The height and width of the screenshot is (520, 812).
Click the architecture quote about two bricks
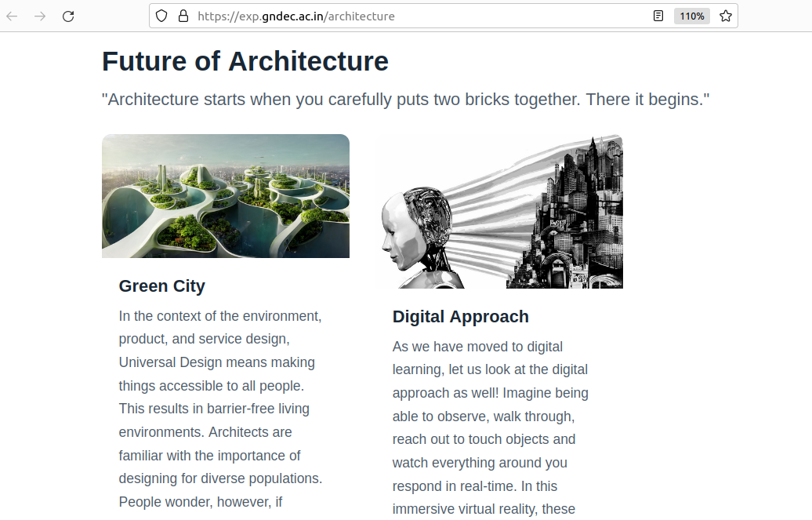(405, 100)
